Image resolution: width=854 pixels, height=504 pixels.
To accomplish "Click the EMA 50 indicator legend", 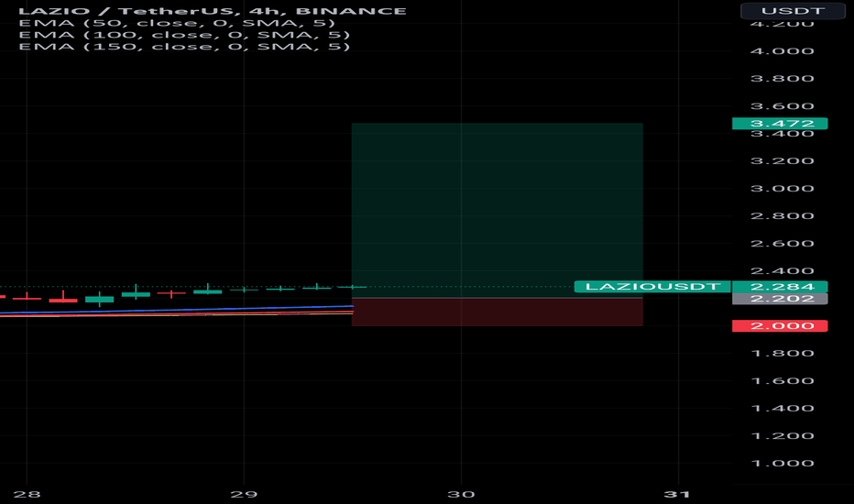I will click(x=177, y=23).
